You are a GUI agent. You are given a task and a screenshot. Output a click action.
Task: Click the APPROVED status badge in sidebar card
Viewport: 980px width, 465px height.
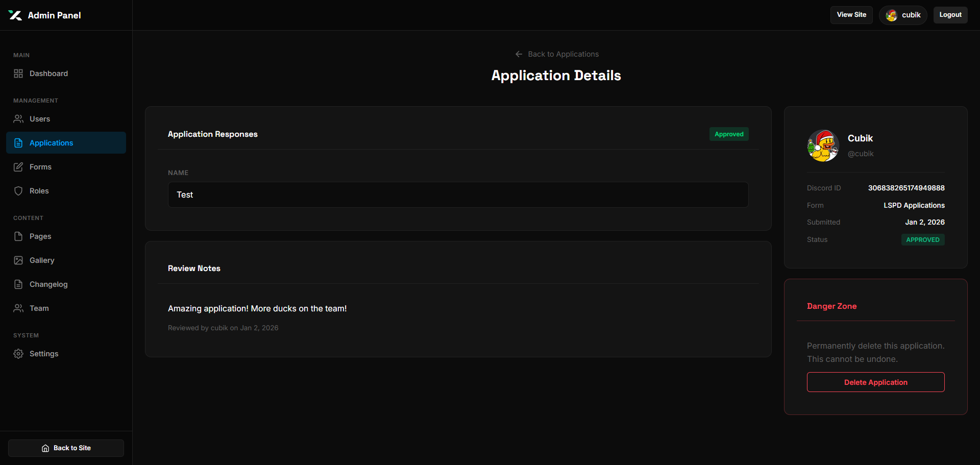923,239
